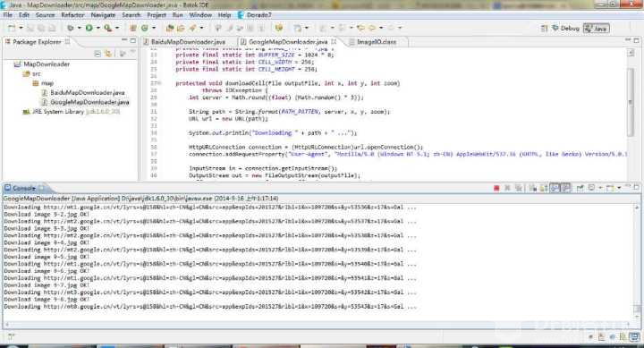This screenshot has height=348, width=644.
Task: Click the New Java Class icon
Action: (145, 28)
